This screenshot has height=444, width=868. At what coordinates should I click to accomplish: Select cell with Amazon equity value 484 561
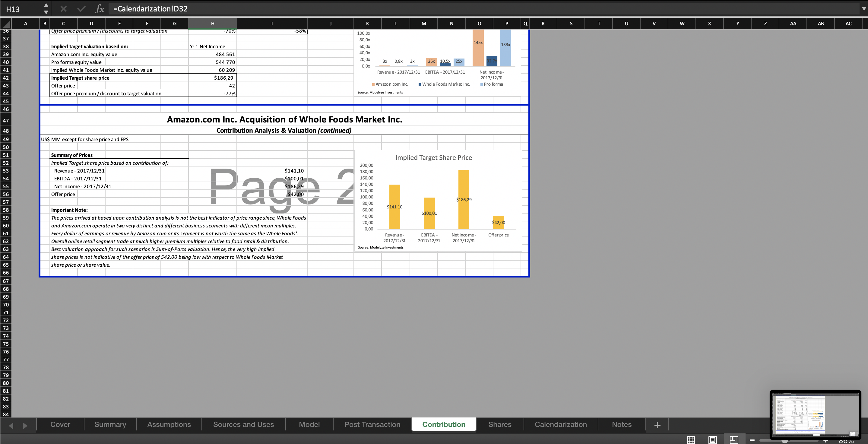[x=213, y=54]
